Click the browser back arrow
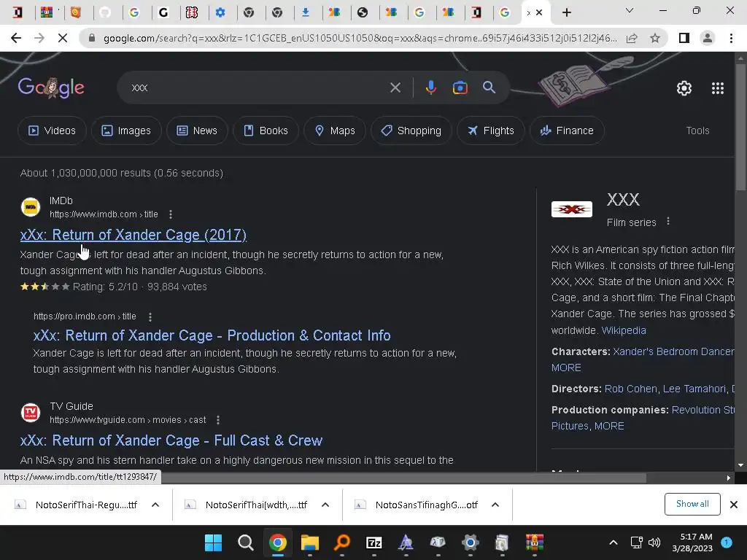Image resolution: width=747 pixels, height=560 pixels. [x=16, y=38]
